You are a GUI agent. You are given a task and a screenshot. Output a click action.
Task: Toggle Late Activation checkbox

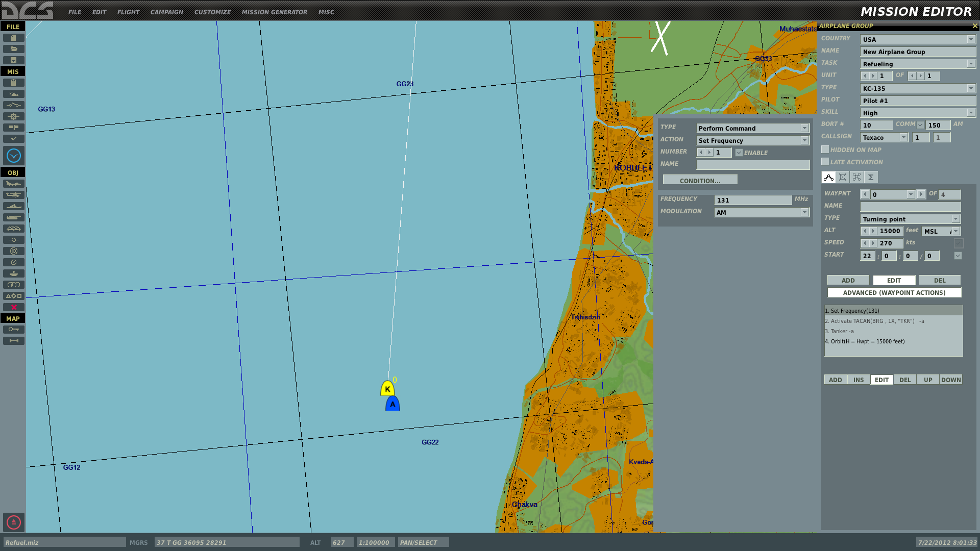(x=825, y=162)
